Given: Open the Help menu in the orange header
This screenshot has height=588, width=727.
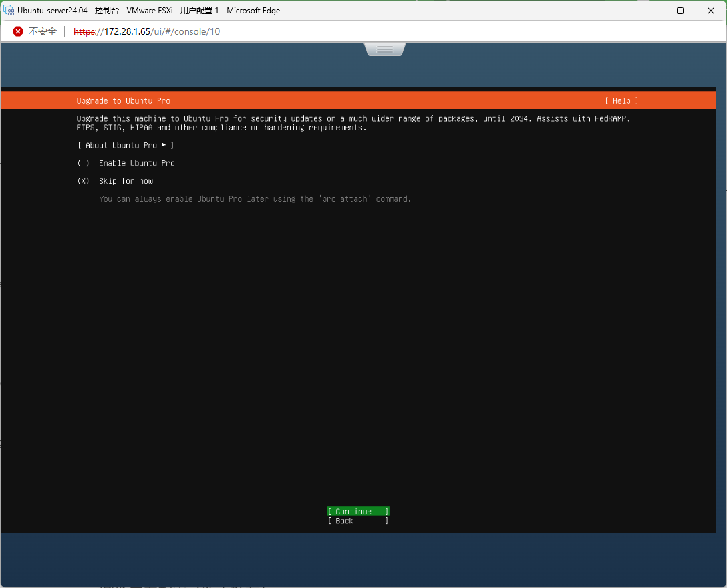Looking at the screenshot, I should pos(621,101).
